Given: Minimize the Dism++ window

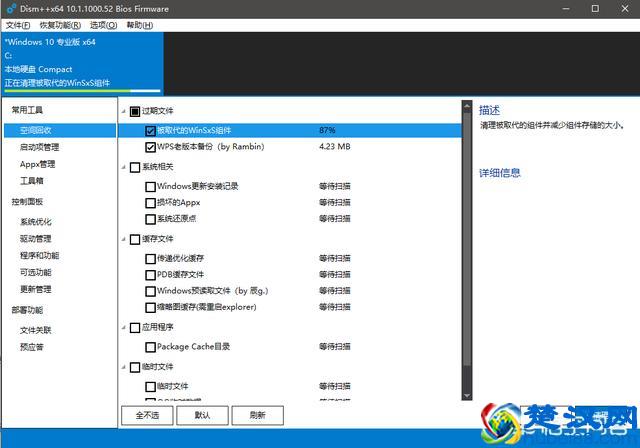Looking at the screenshot, I should click(566, 9).
